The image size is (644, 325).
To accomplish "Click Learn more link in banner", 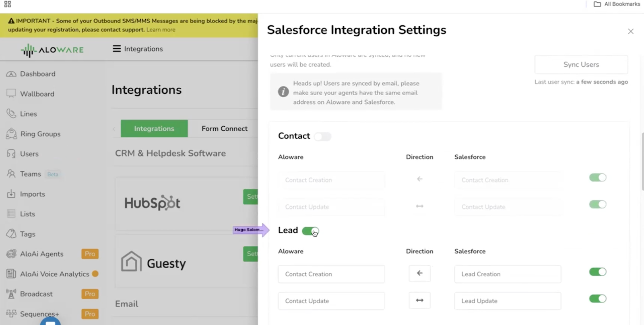I will pyautogui.click(x=161, y=30).
